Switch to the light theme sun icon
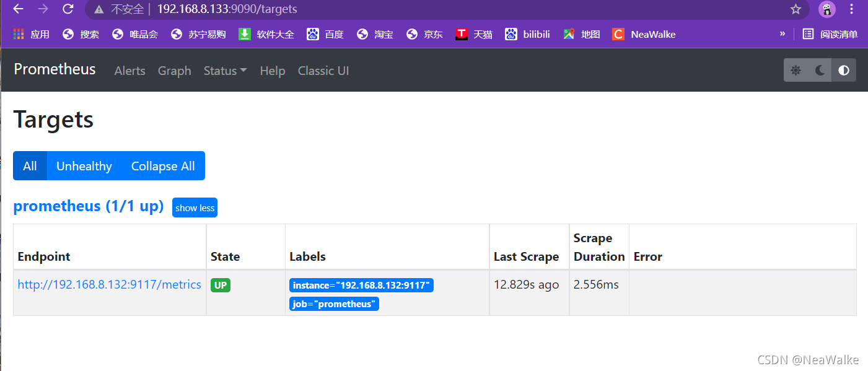 click(796, 70)
